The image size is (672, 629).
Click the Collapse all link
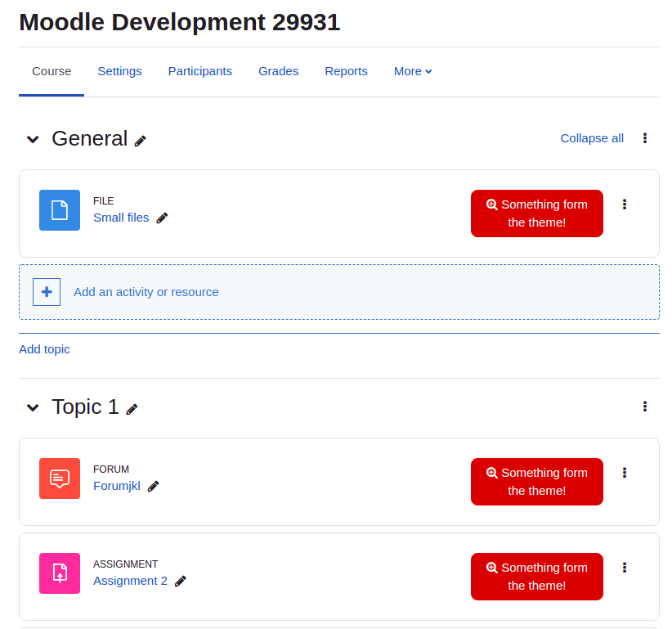point(592,138)
